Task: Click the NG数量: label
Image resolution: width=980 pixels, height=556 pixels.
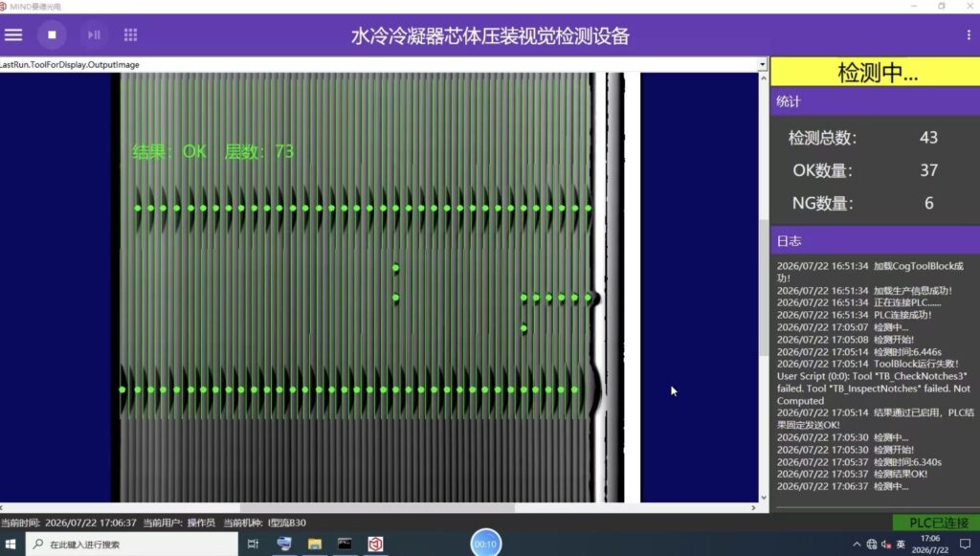Action: coord(822,203)
